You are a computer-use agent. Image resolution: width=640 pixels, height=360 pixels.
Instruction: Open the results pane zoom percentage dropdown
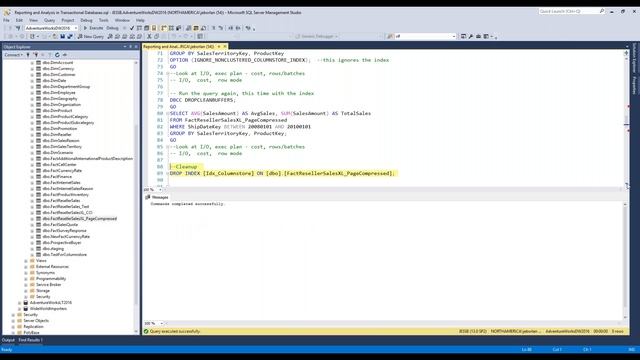click(x=162, y=323)
